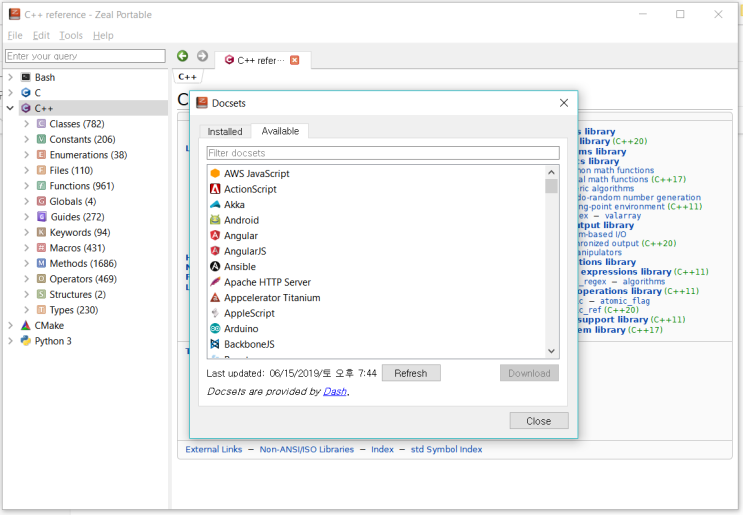Expand the CMake docset tree node
Viewport: 743px width, 515px height.
point(10,325)
